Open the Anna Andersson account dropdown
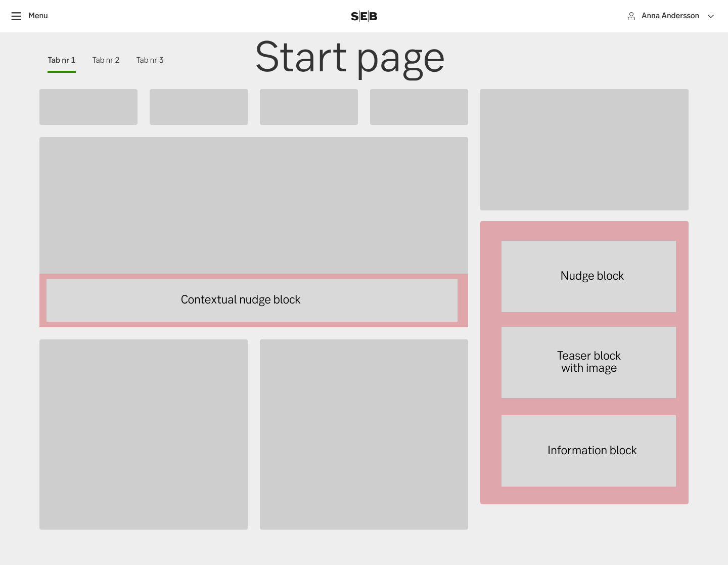728x565 pixels. point(670,16)
